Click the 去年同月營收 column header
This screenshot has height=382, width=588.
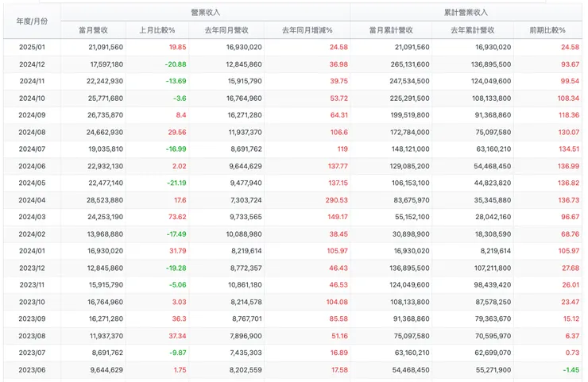(x=226, y=30)
